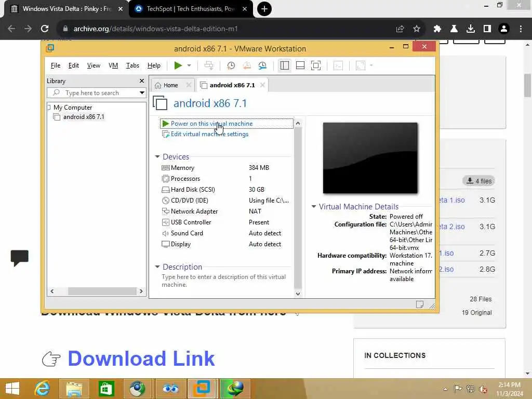Click summary scrollbar up arrow

298,123
